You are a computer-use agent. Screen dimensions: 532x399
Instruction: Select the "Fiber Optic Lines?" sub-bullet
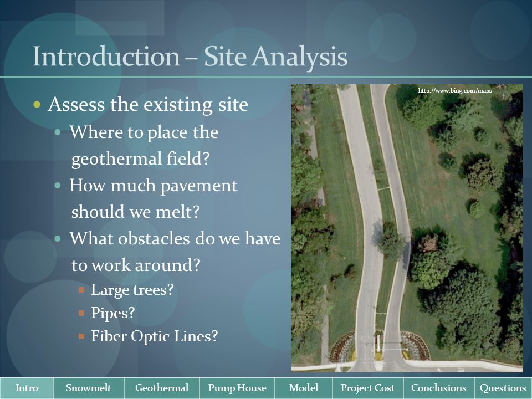155,336
